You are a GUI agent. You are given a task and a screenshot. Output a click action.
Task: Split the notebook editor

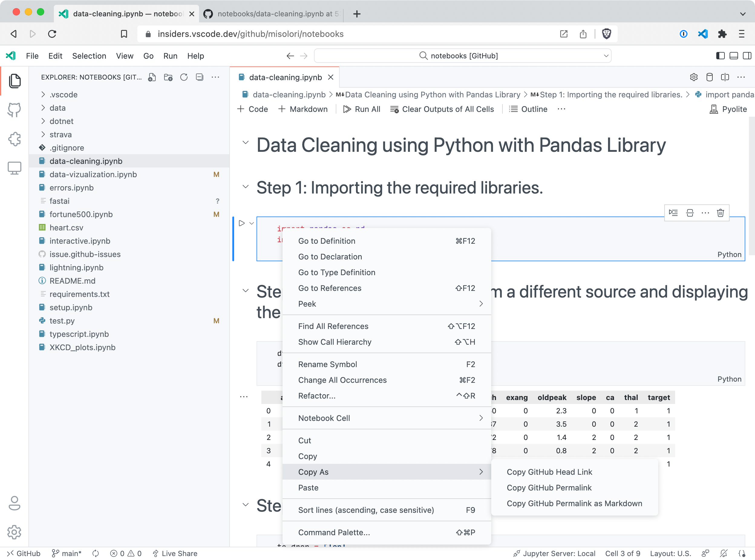(x=725, y=77)
